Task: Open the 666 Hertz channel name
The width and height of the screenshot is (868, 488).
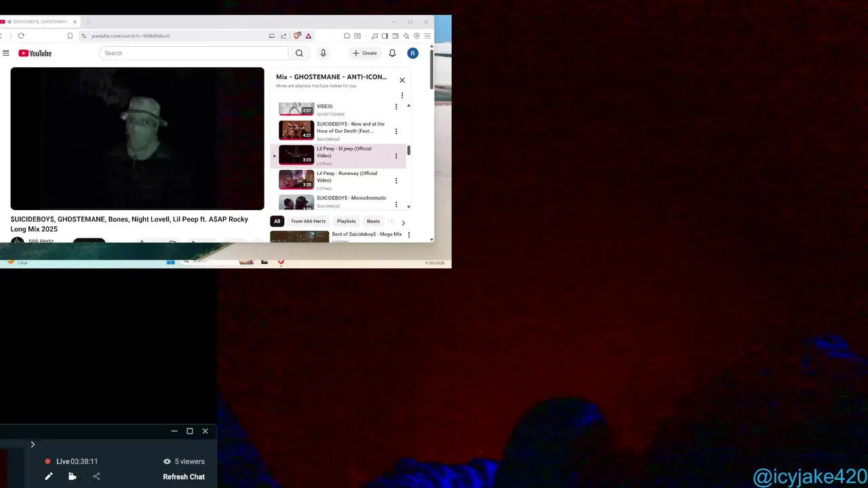Action: coord(41,241)
